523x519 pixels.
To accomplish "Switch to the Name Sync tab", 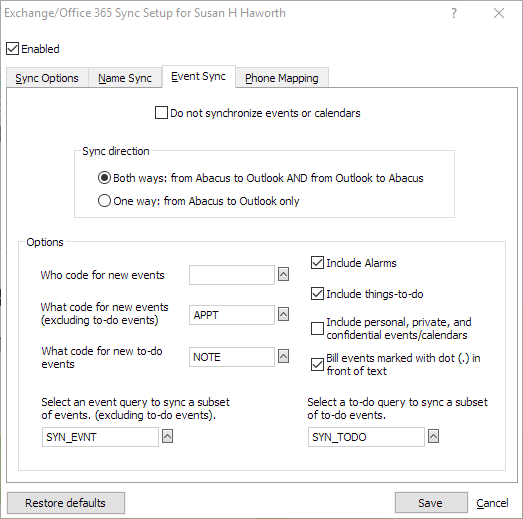I will point(125,78).
